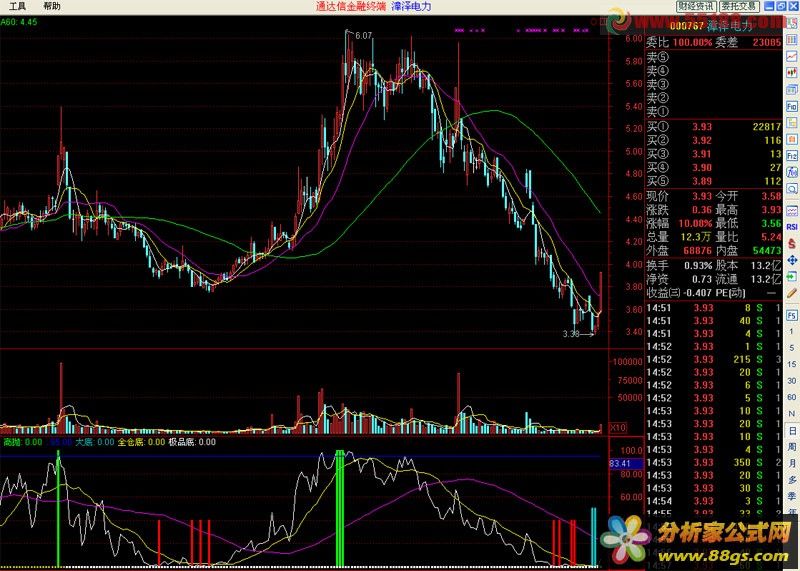The width and height of the screenshot is (800, 571).
Task: Switch to the 1-minute period
Action: 792,332
